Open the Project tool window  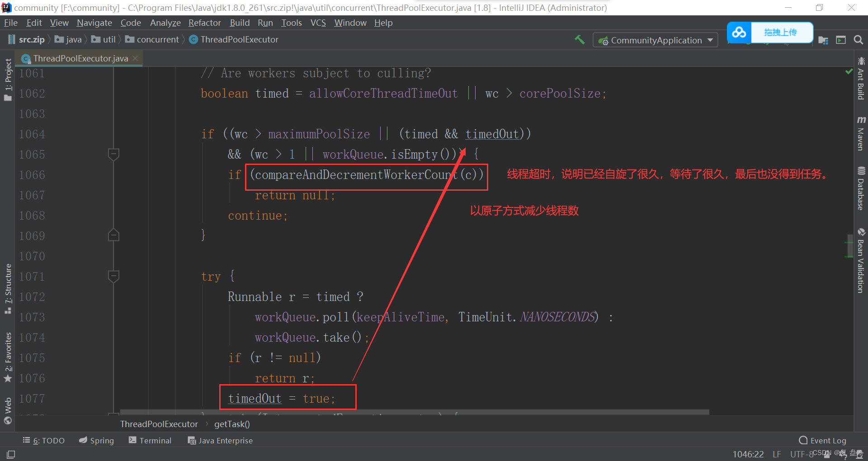click(x=8, y=80)
